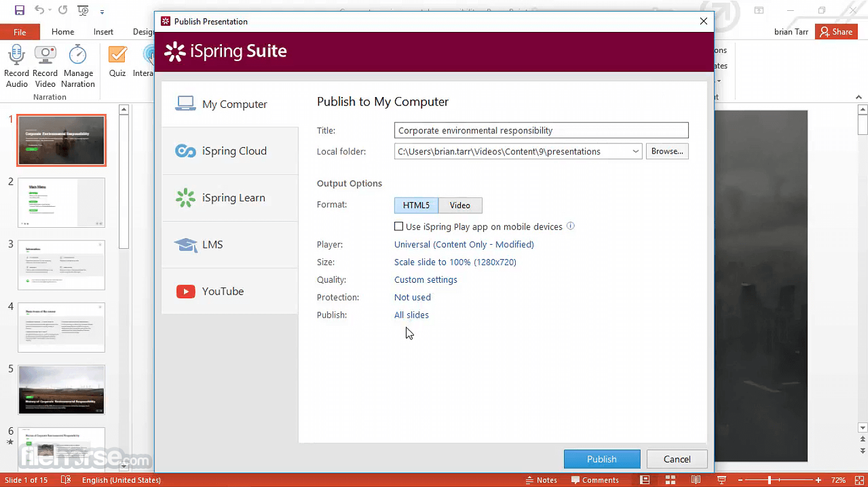
Task: Click zoom out minus button
Action: pos(741,480)
